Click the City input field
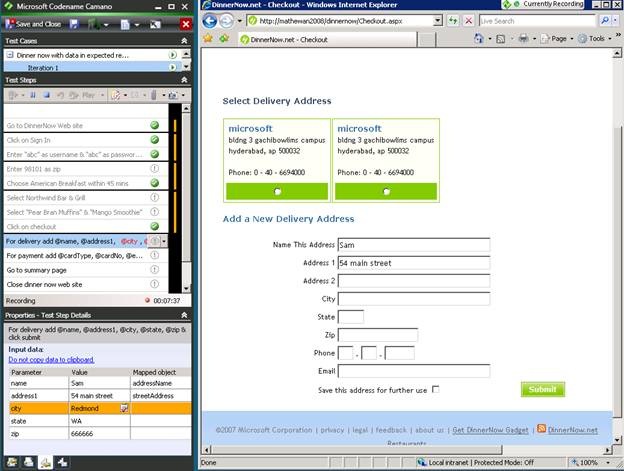The image size is (624, 471). (414, 299)
